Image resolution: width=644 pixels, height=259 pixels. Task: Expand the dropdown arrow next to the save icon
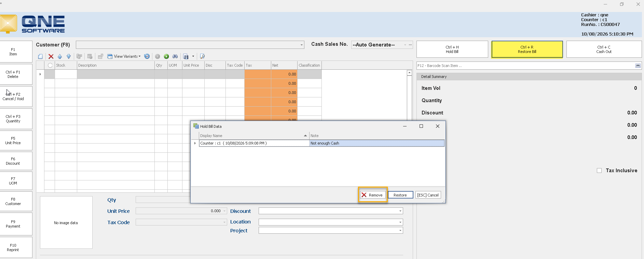[193, 56]
